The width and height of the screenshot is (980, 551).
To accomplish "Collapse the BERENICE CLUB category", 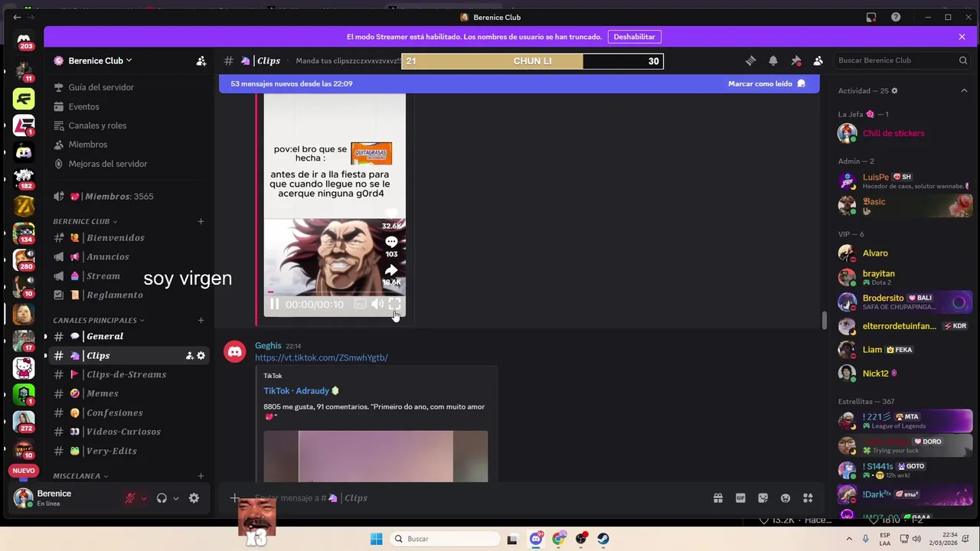I will (x=86, y=221).
